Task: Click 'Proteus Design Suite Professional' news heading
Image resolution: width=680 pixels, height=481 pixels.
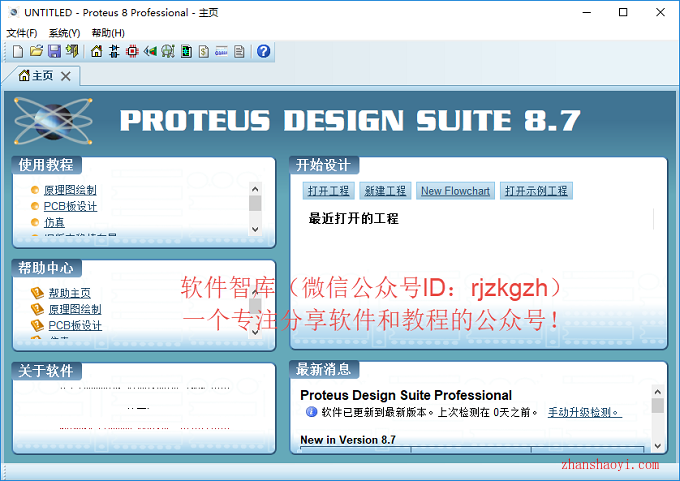Action: point(406,395)
